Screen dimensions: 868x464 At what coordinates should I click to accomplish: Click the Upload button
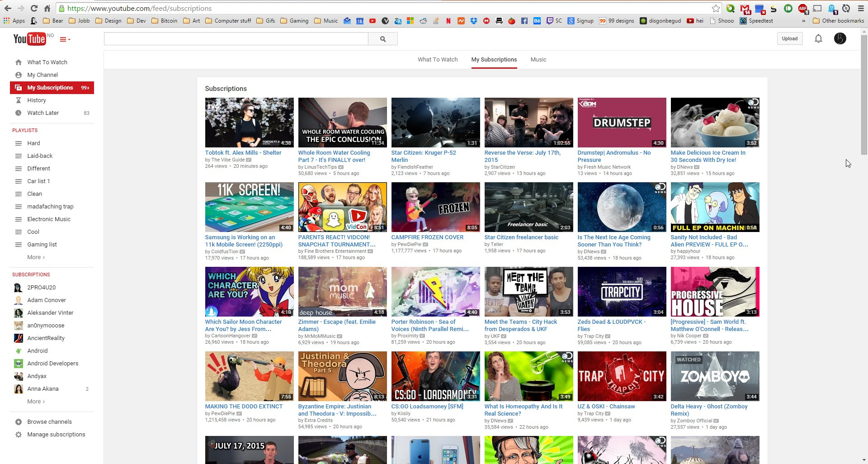coord(790,39)
